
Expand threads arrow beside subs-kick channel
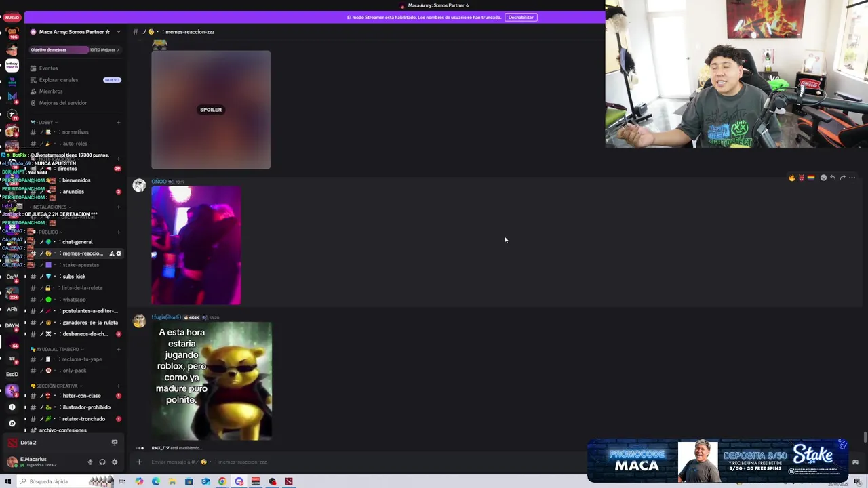coord(26,277)
